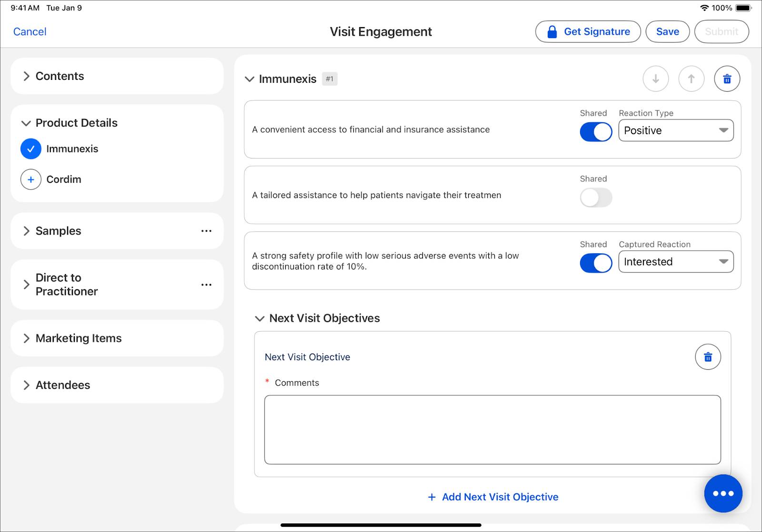Click the Get Signature button
The height and width of the screenshot is (532, 762).
[x=588, y=31]
